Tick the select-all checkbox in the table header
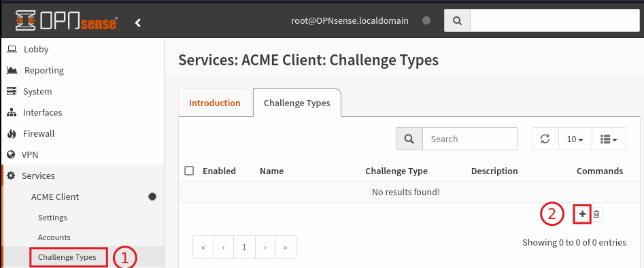 [189, 171]
